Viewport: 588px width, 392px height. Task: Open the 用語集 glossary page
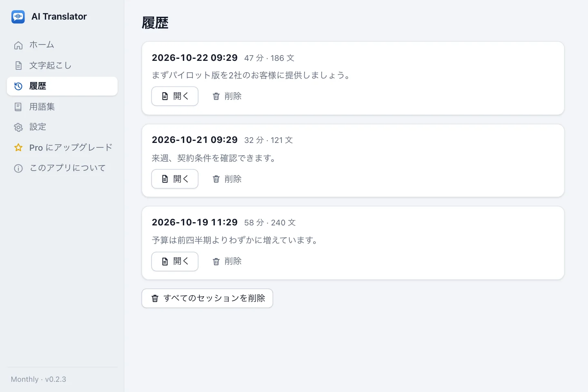click(62, 107)
